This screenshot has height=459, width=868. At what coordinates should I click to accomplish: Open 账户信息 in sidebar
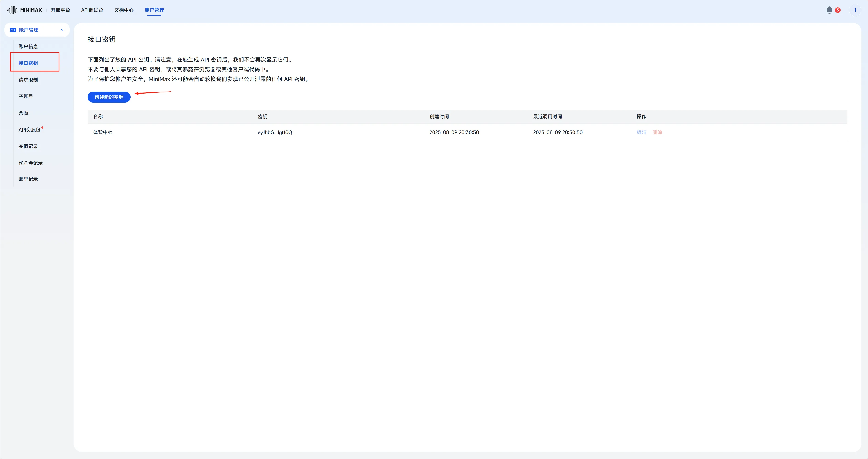click(x=28, y=46)
